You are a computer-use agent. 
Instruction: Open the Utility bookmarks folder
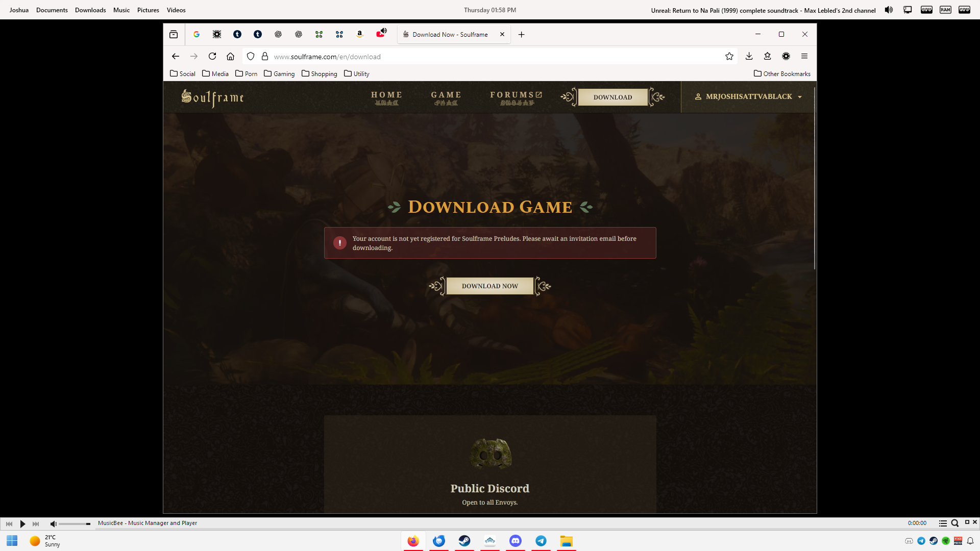click(357, 73)
